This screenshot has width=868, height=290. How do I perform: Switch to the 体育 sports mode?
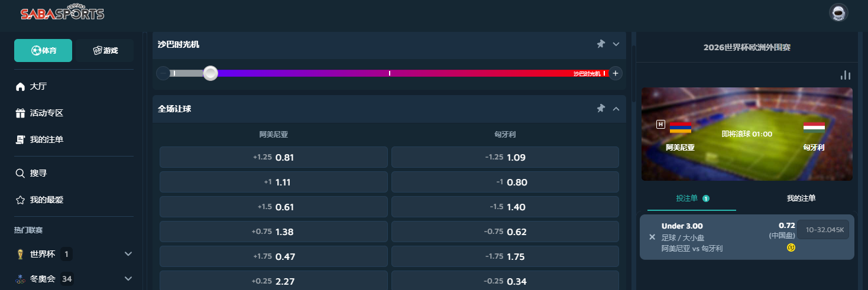tap(43, 51)
